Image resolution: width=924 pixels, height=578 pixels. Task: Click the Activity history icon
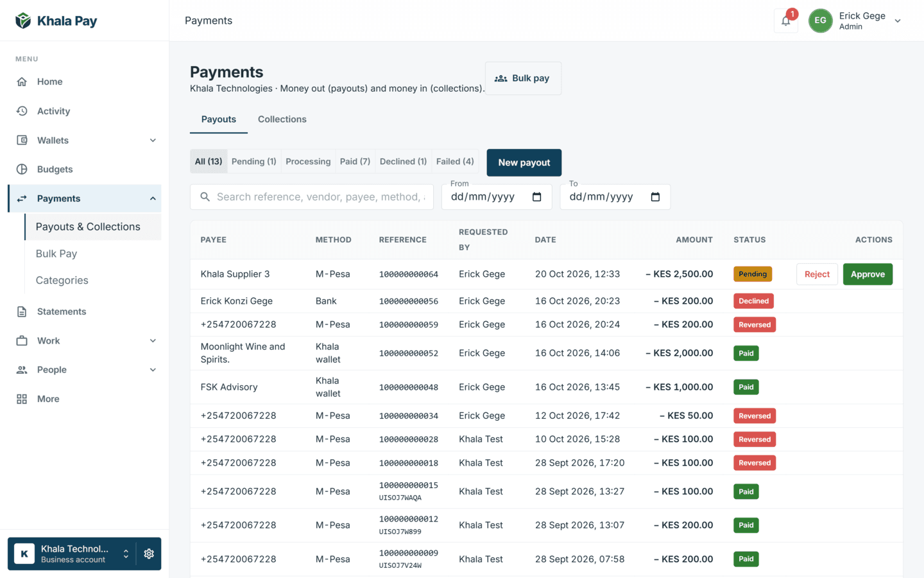click(22, 111)
